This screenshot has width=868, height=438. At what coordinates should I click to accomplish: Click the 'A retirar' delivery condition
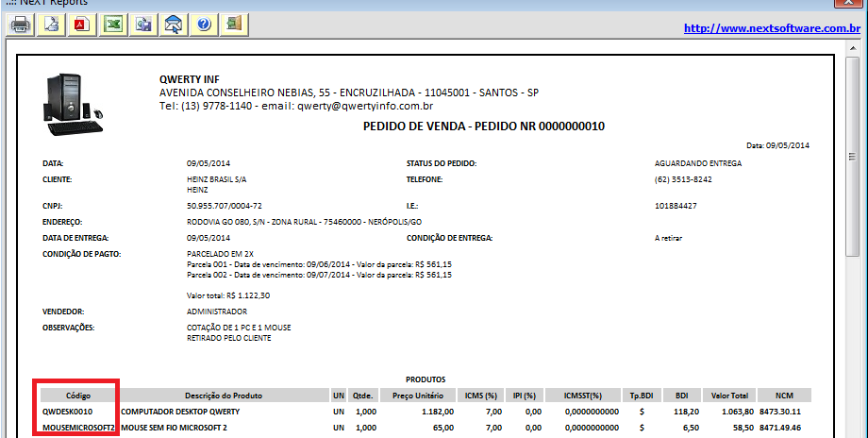tap(668, 238)
